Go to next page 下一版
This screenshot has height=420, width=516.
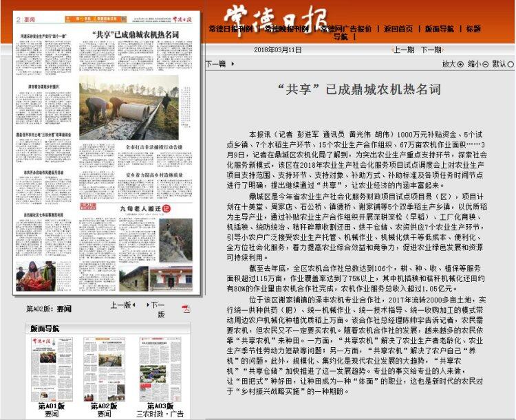(x=157, y=309)
